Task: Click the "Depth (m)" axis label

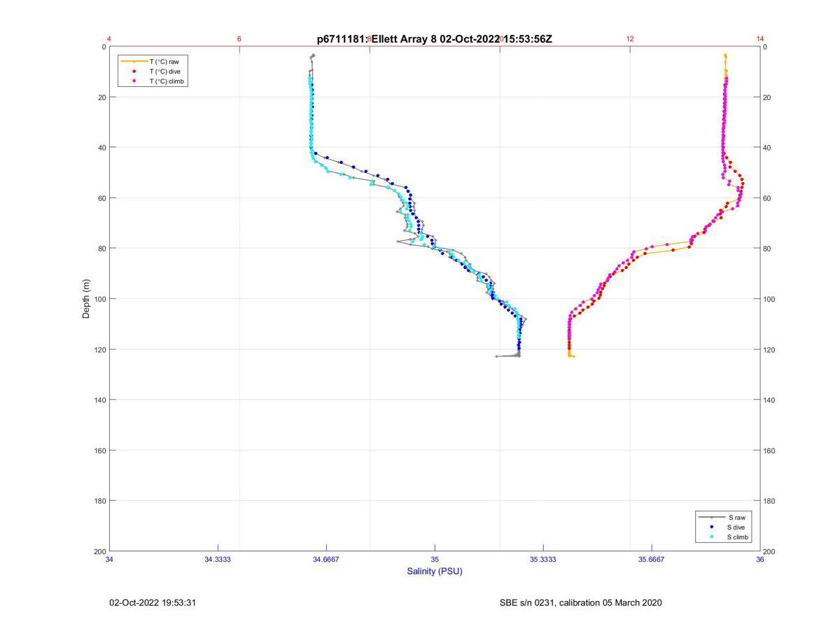Action: pos(87,299)
